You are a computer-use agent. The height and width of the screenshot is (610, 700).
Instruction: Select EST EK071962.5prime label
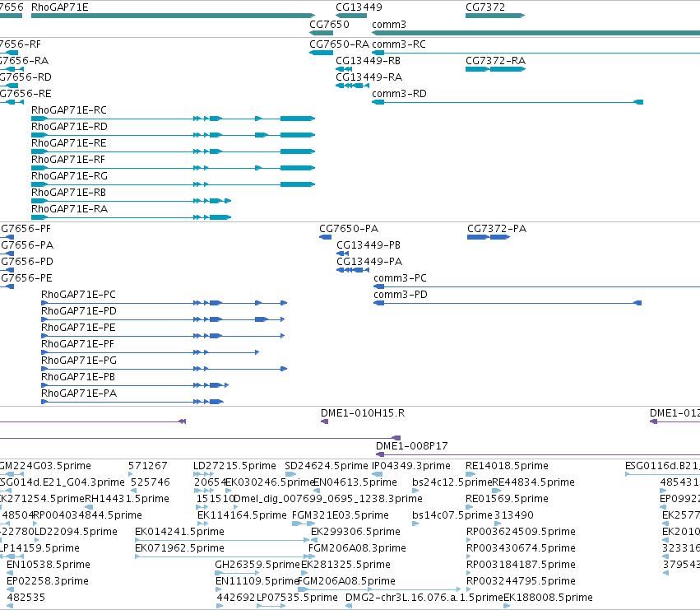coord(179,548)
